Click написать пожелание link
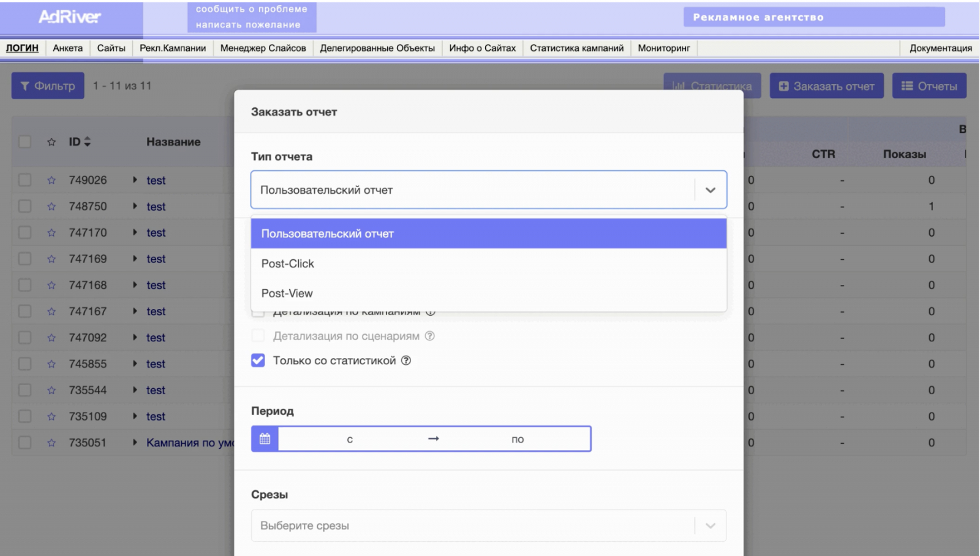Image resolution: width=980 pixels, height=556 pixels. tap(248, 25)
